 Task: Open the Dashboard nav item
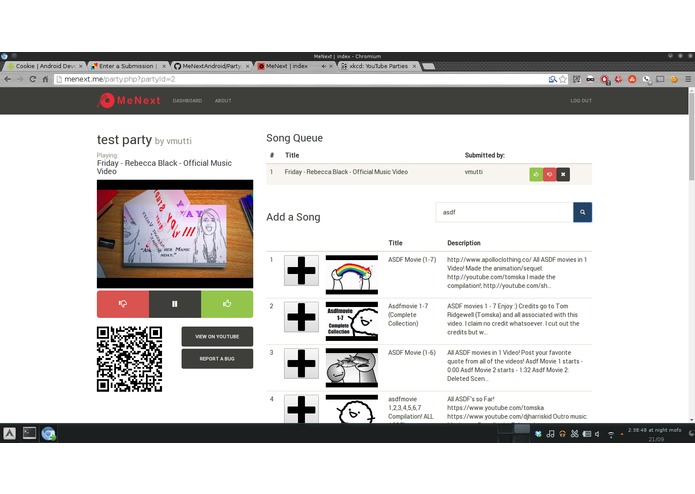click(x=187, y=101)
